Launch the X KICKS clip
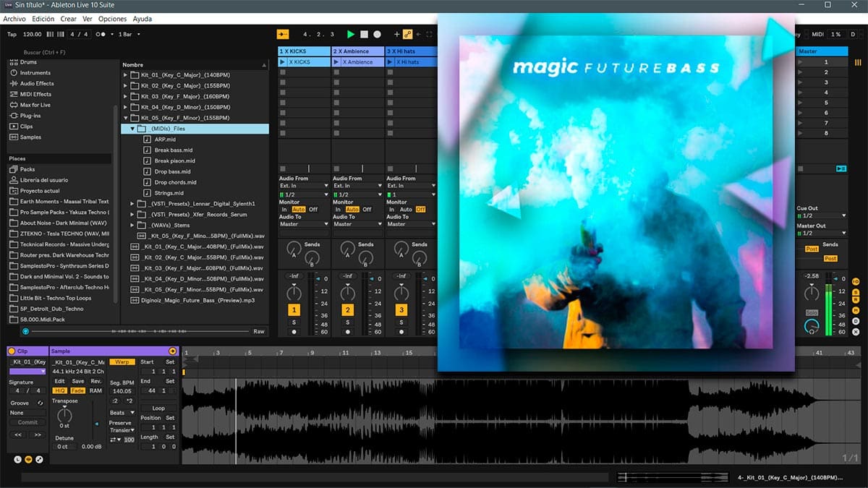This screenshot has height=488, width=868. [283, 62]
